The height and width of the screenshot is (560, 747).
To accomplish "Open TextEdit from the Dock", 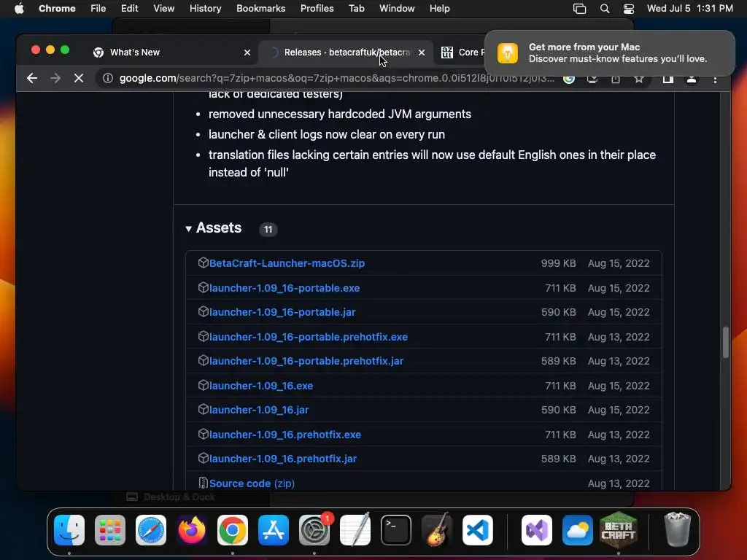I will point(355,529).
